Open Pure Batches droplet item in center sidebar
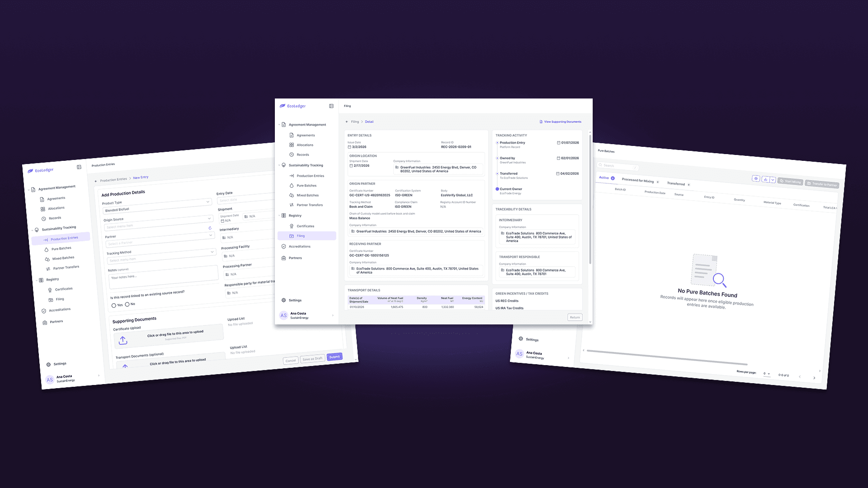 click(307, 186)
